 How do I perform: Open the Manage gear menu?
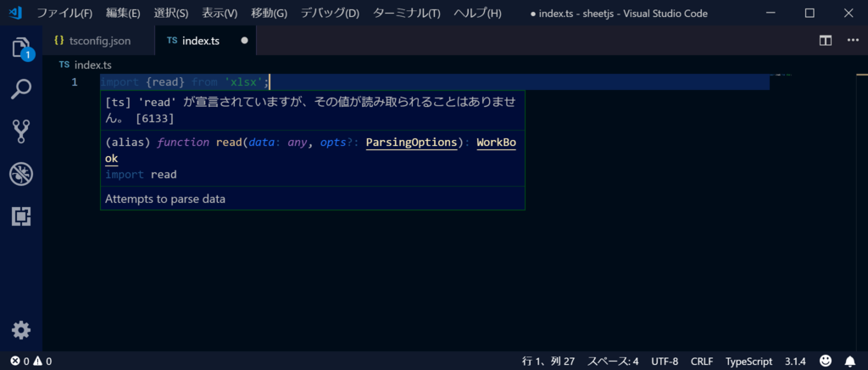(x=21, y=331)
